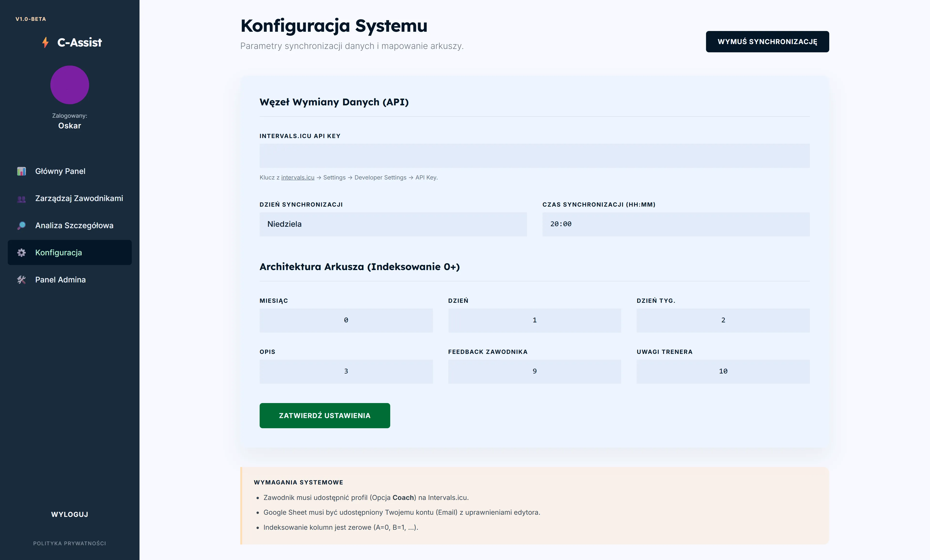Focus the Intervals.icu API Key field

[x=535, y=156]
